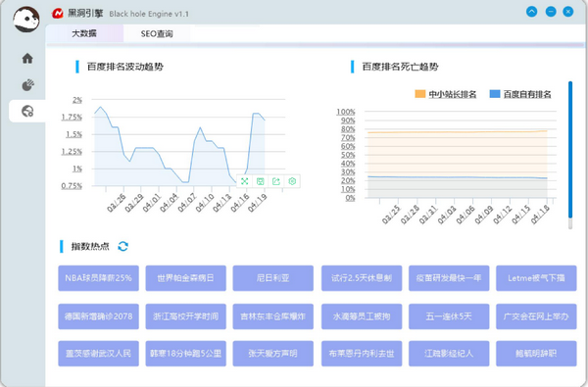Open the home icon in the sidebar
The width and height of the screenshot is (588, 387).
27,59
